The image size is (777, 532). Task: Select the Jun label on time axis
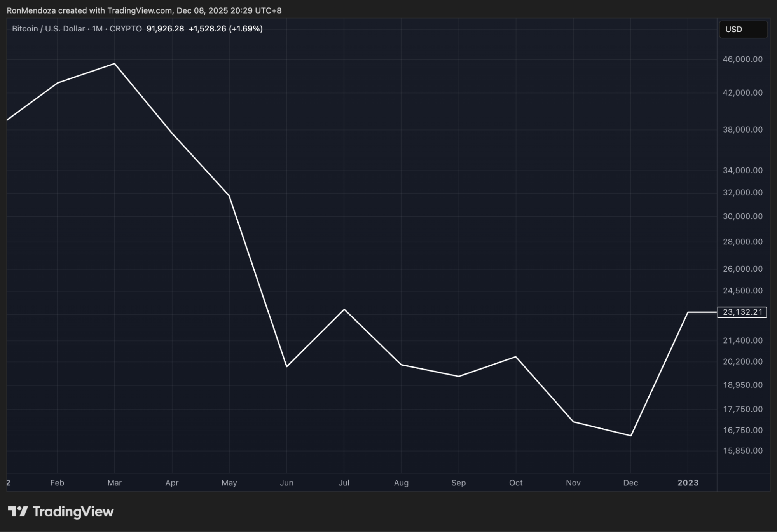point(286,483)
